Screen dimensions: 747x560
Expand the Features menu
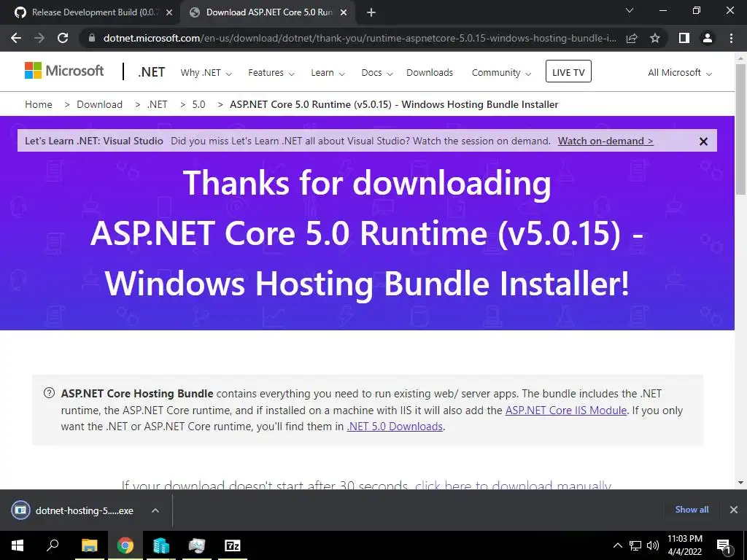(x=271, y=72)
